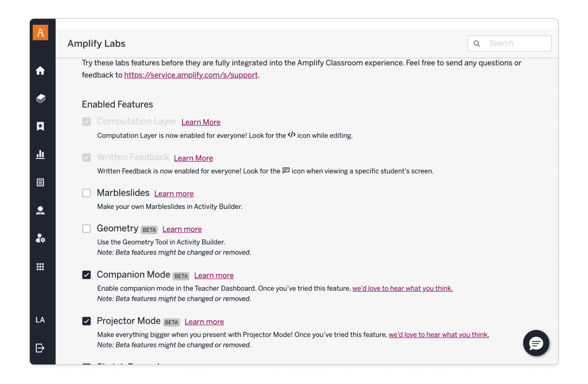The image size is (588, 384).
Task: Open the LA profile initials in sidebar
Action: 40,319
